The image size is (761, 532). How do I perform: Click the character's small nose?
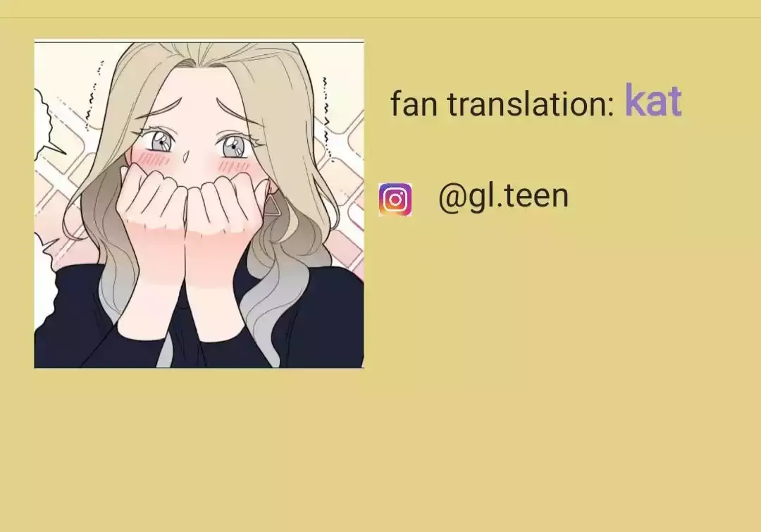[187, 156]
